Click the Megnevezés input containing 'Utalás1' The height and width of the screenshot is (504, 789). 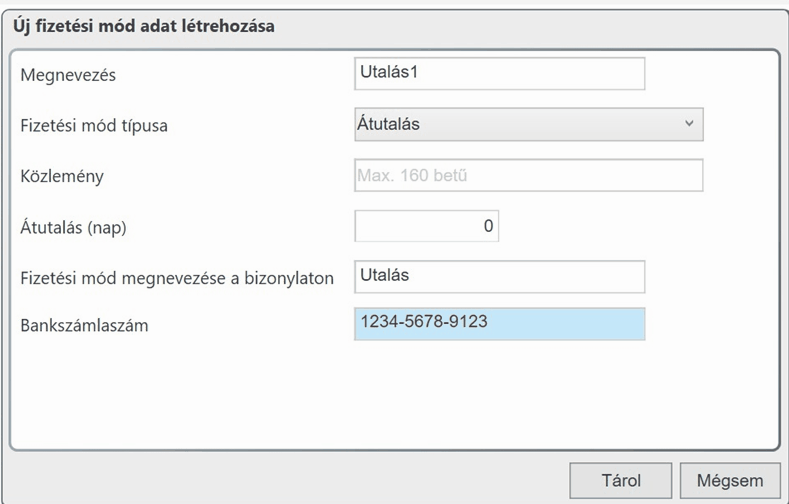499,74
